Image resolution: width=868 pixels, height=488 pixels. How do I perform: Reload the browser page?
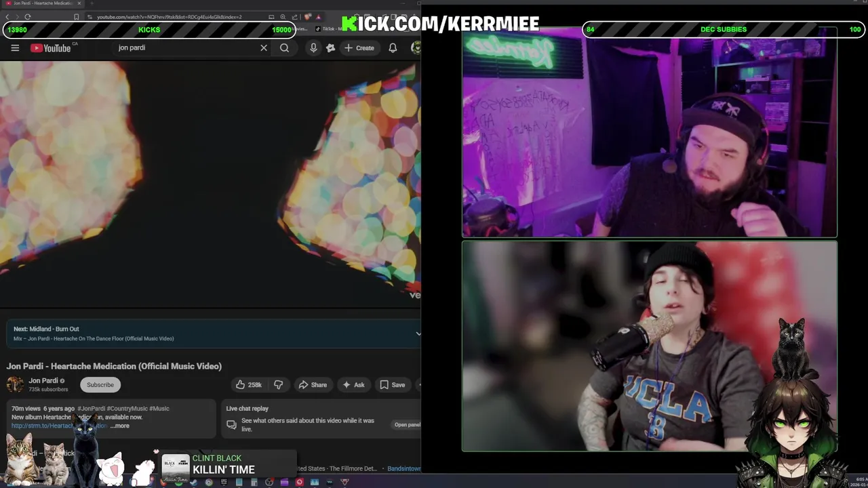pyautogui.click(x=28, y=17)
